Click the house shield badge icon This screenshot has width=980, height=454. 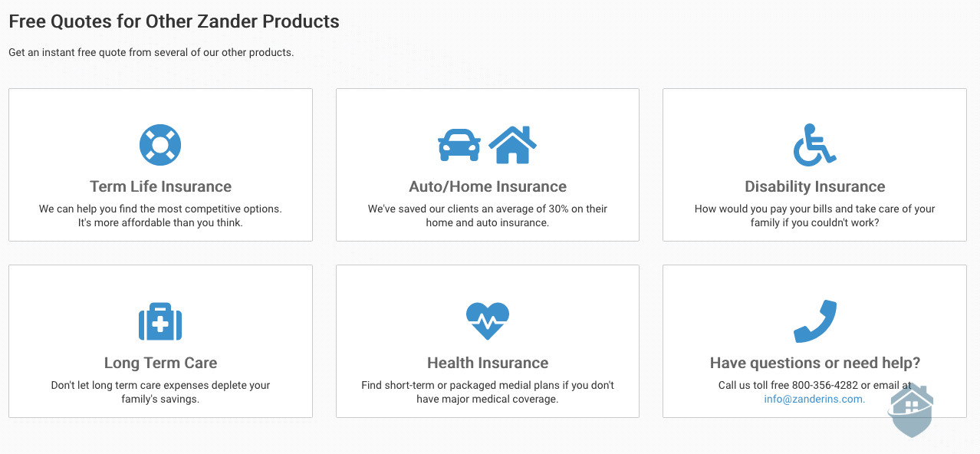coord(910,410)
